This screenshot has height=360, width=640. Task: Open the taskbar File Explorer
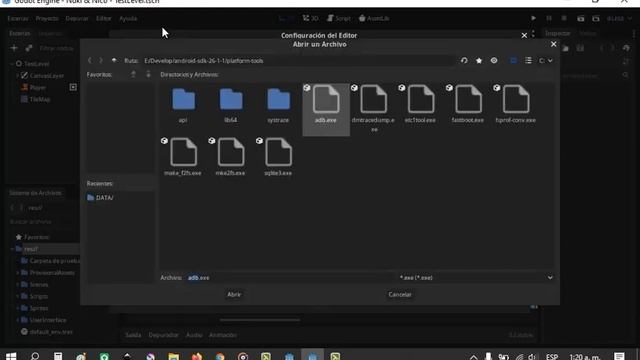coord(173,356)
